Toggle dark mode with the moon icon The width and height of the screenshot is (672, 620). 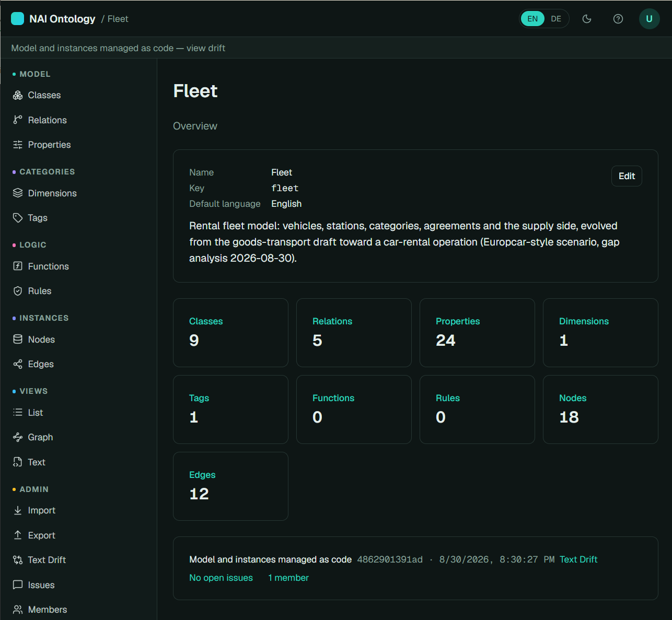(x=587, y=19)
